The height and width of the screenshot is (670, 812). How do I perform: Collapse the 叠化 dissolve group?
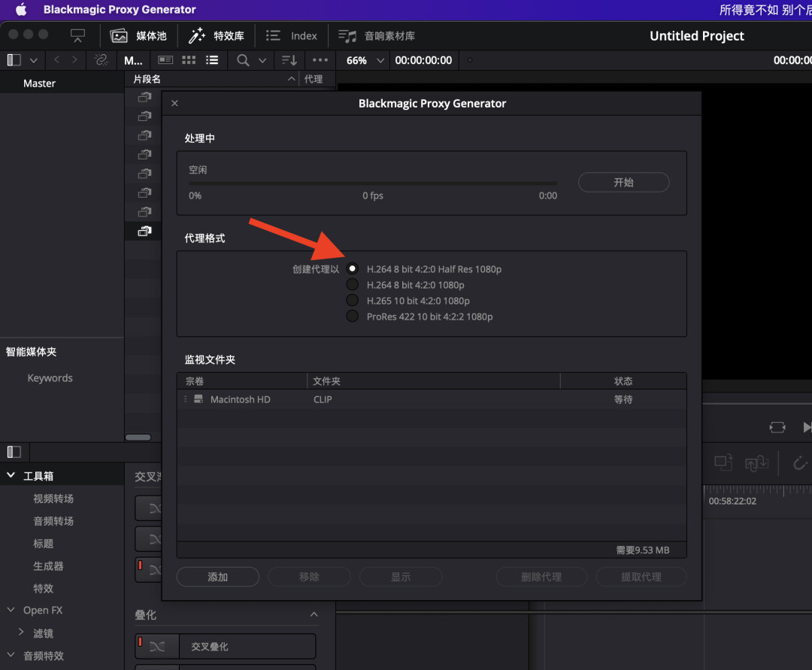pyautogui.click(x=314, y=614)
